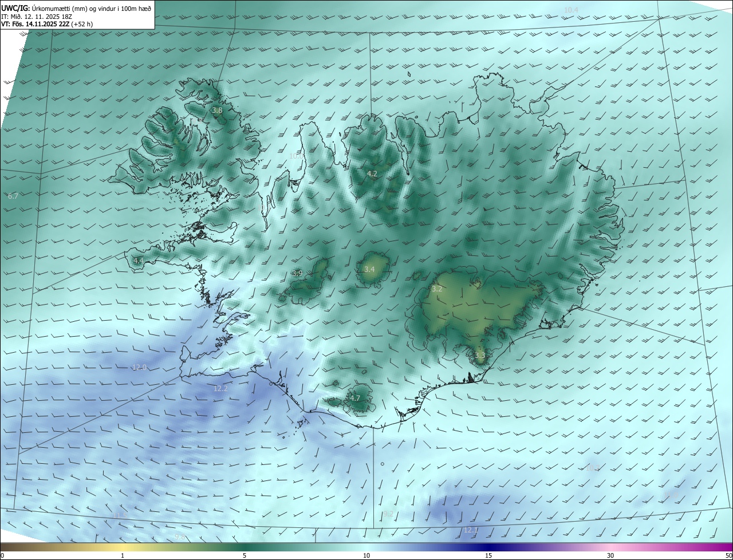Click the 11.5 value label in the southwest
The height and width of the screenshot is (560, 733).
coord(120,516)
